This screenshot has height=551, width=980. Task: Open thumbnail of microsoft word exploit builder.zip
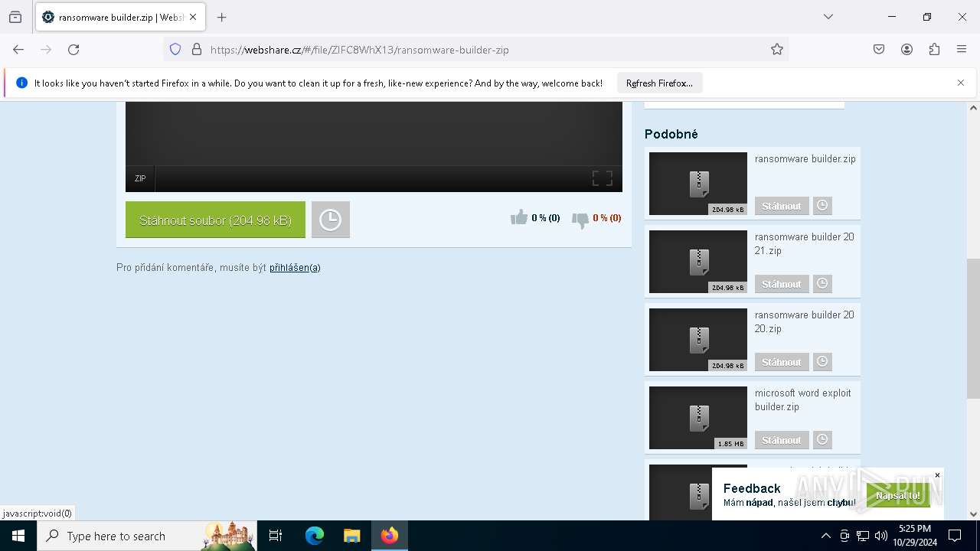tap(698, 418)
